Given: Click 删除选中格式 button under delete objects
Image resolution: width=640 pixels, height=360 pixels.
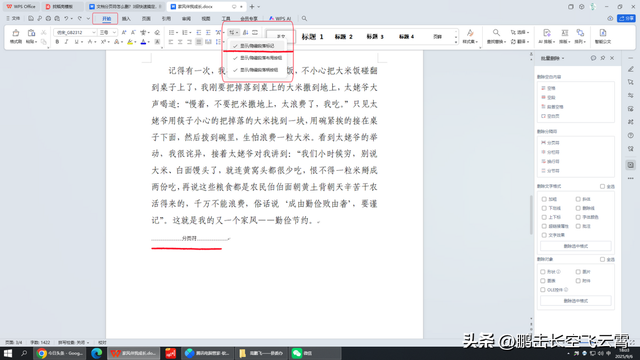Looking at the screenshot, I should 576,301.
